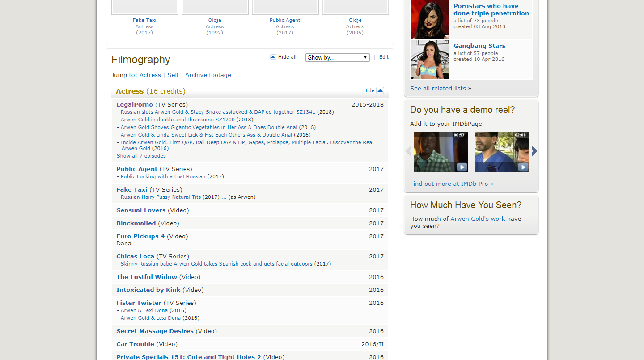
Task: Open the Euro Pickups 4 title
Action: tap(140, 236)
